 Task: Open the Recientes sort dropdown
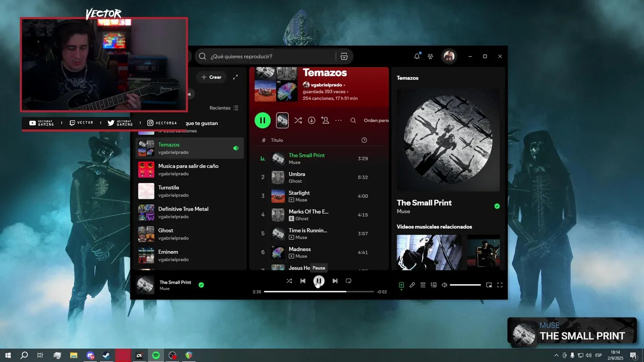tap(224, 108)
